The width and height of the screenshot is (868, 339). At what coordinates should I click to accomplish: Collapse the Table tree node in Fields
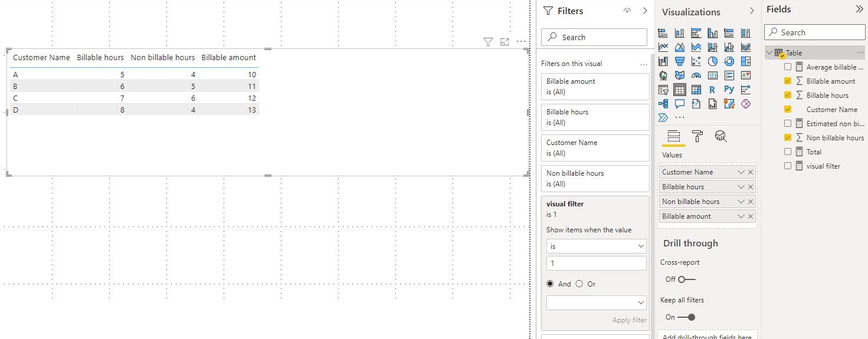pos(769,53)
